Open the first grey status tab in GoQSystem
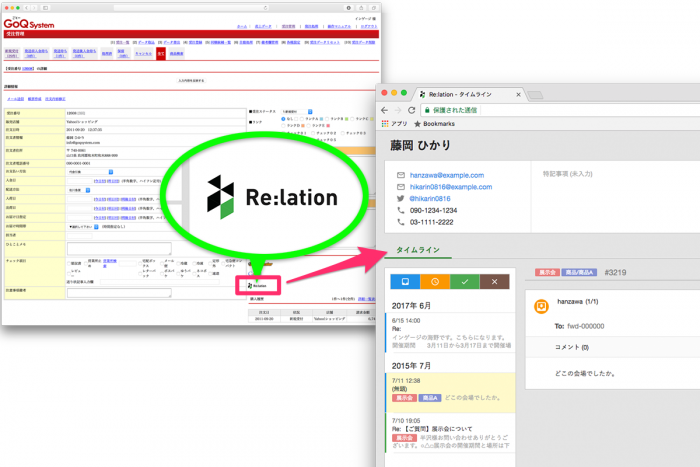Screen dimensions: 700x467 pos(12,54)
